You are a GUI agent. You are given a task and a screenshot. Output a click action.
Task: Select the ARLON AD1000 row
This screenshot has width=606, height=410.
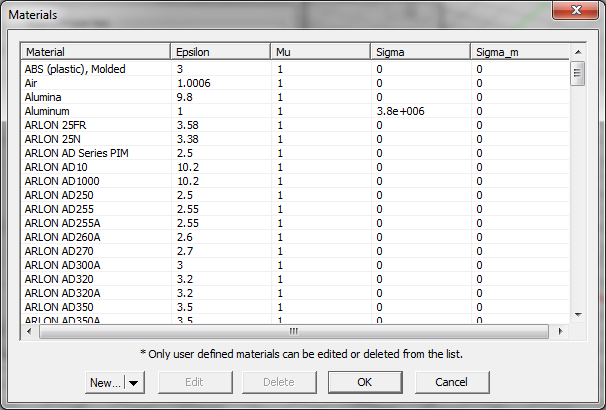295,181
